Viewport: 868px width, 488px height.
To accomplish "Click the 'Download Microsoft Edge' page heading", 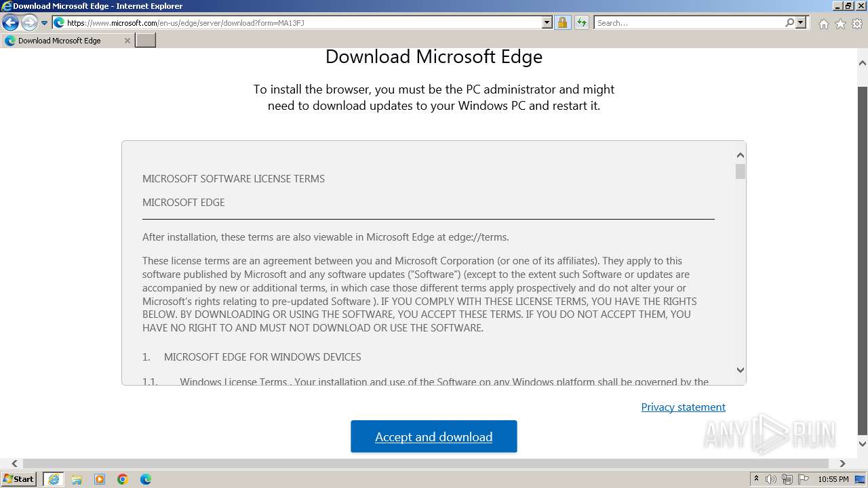I will click(x=434, y=56).
